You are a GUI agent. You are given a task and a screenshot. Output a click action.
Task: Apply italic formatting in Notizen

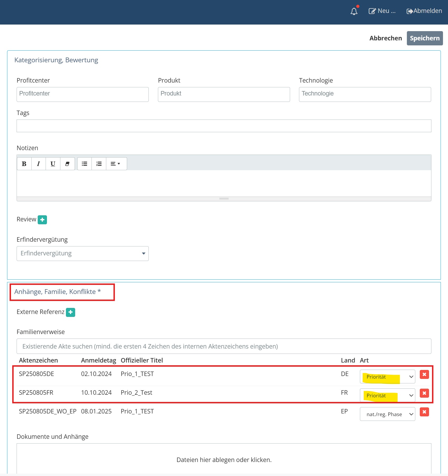[x=38, y=164]
